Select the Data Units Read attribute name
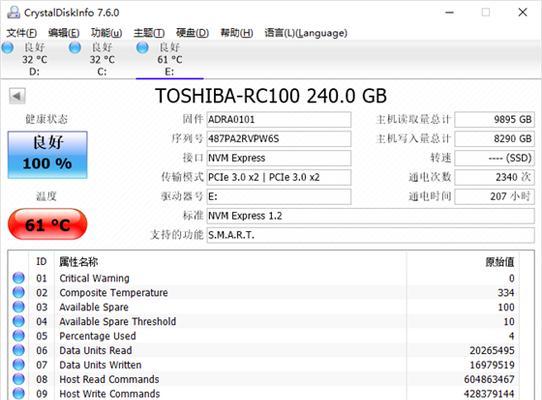542x400 pixels. click(95, 351)
